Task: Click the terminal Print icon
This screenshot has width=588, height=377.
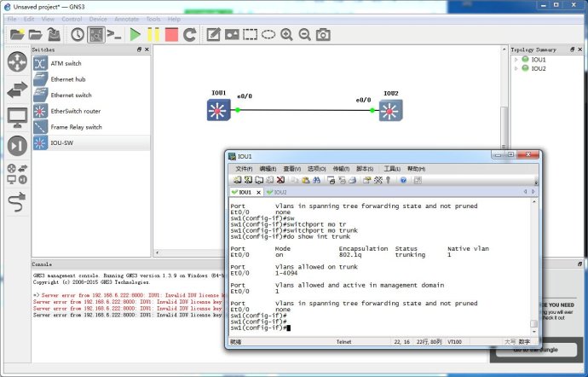Action: click(352, 180)
